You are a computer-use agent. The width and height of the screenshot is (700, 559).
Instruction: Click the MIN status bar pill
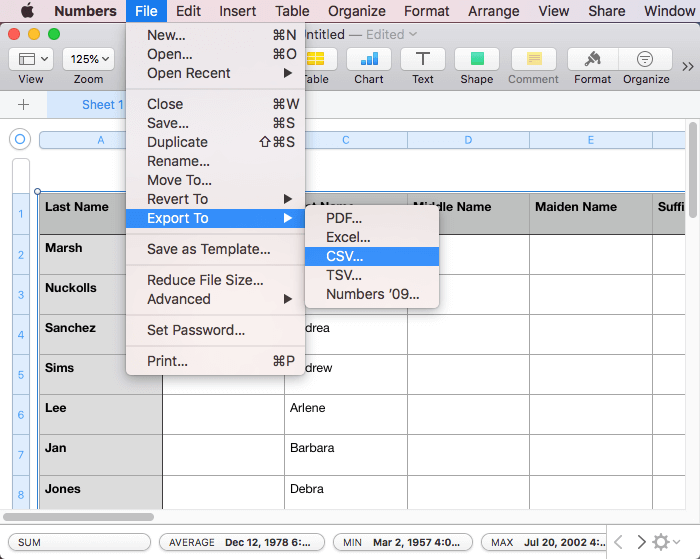[x=403, y=542]
